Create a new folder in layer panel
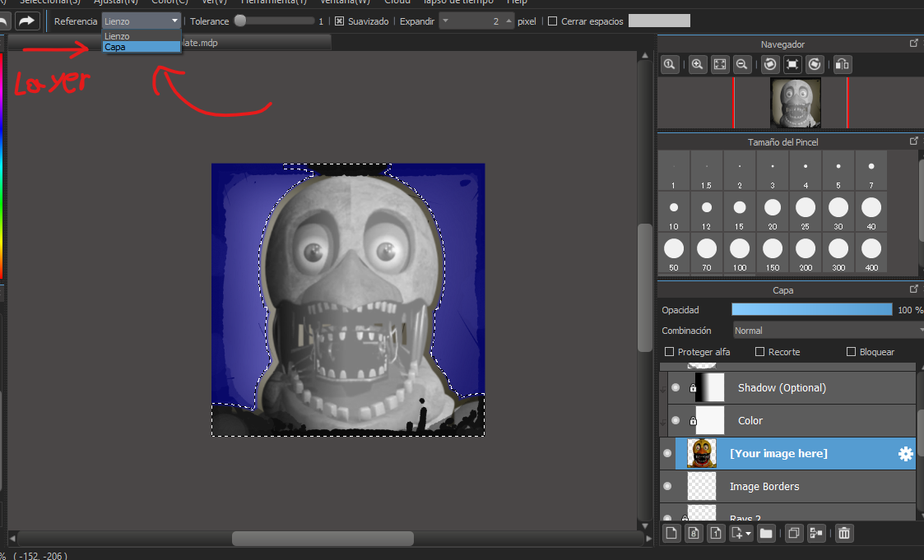 coord(766,534)
